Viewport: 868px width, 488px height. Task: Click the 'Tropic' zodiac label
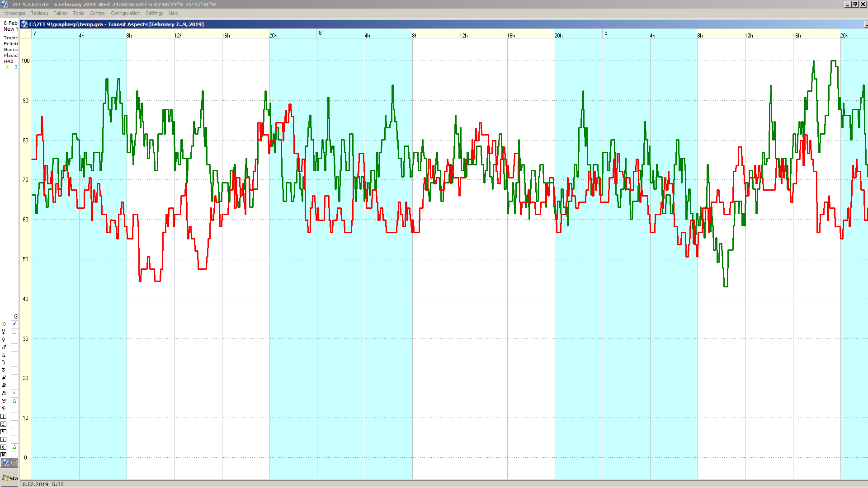click(11, 38)
